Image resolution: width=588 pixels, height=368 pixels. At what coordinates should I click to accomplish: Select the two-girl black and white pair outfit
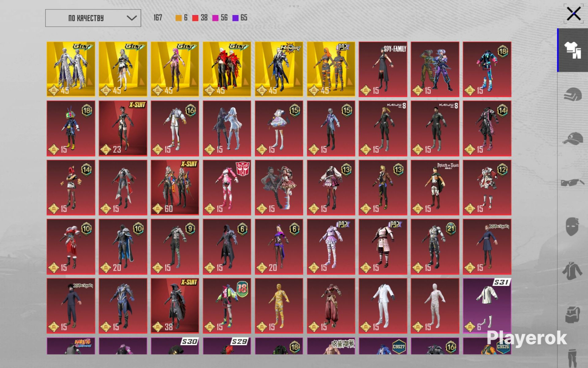tap(227, 128)
